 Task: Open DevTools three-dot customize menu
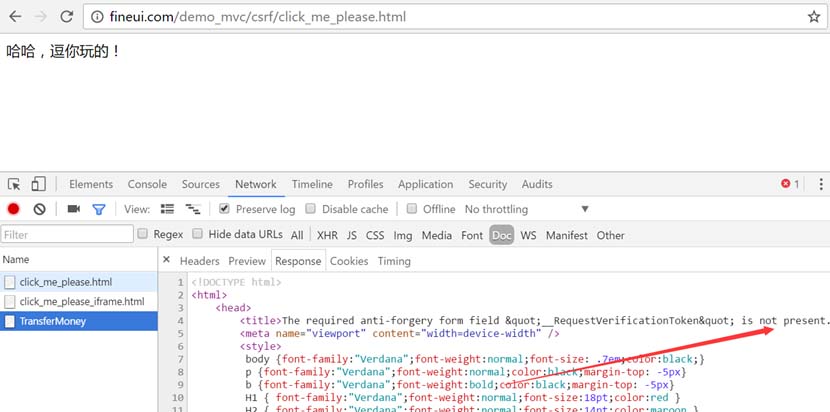tap(820, 184)
